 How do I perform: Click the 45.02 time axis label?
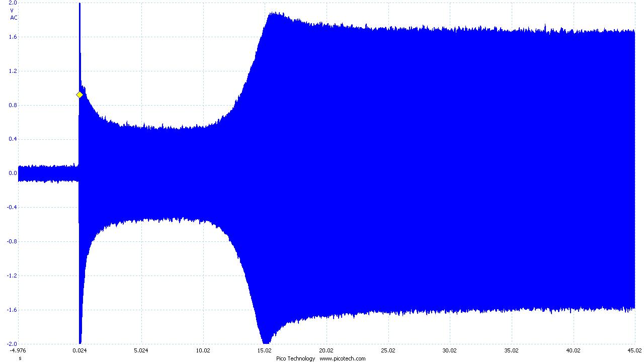(x=634, y=350)
